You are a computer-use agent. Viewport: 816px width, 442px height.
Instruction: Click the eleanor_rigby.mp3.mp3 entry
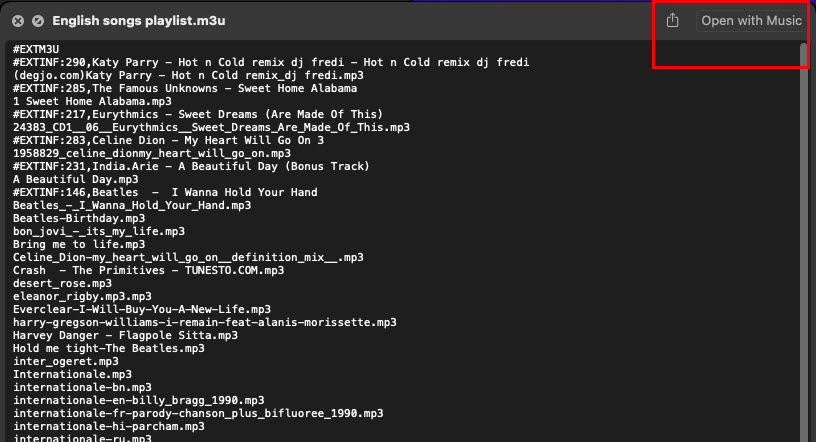(x=82, y=297)
